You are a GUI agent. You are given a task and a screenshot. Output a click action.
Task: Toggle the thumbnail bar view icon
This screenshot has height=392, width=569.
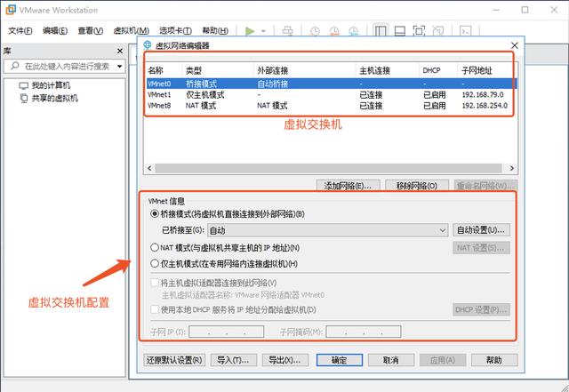click(x=399, y=31)
